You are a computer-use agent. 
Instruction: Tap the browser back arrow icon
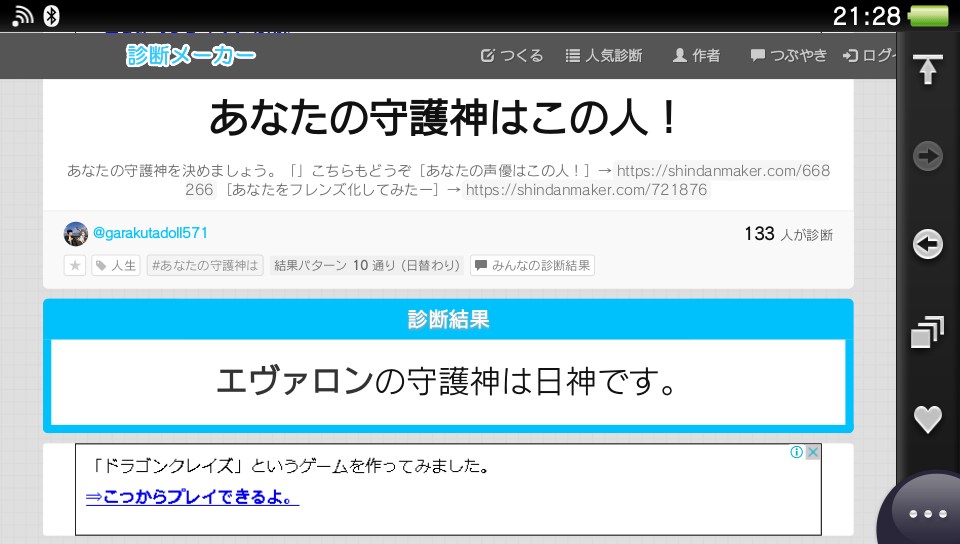[928, 244]
